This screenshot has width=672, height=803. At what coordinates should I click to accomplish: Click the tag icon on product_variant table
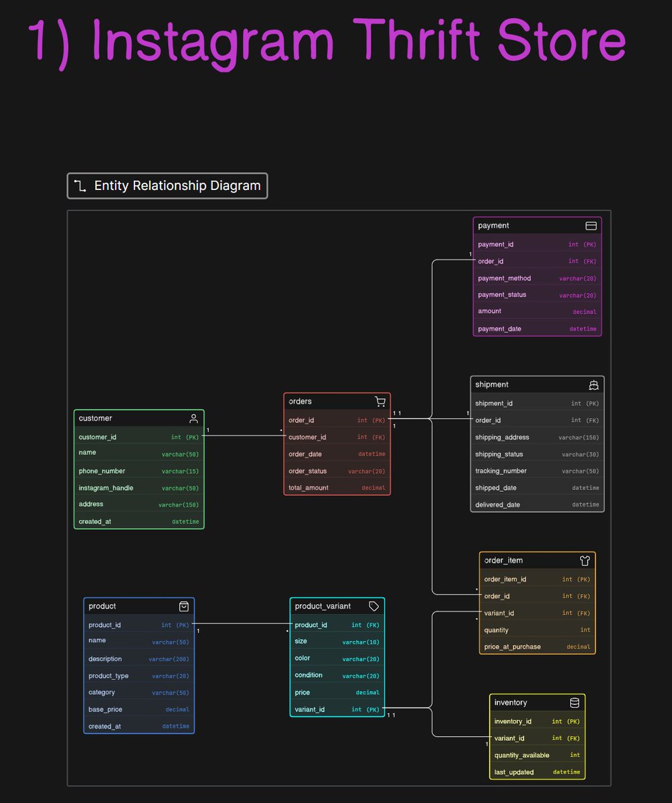tap(374, 606)
